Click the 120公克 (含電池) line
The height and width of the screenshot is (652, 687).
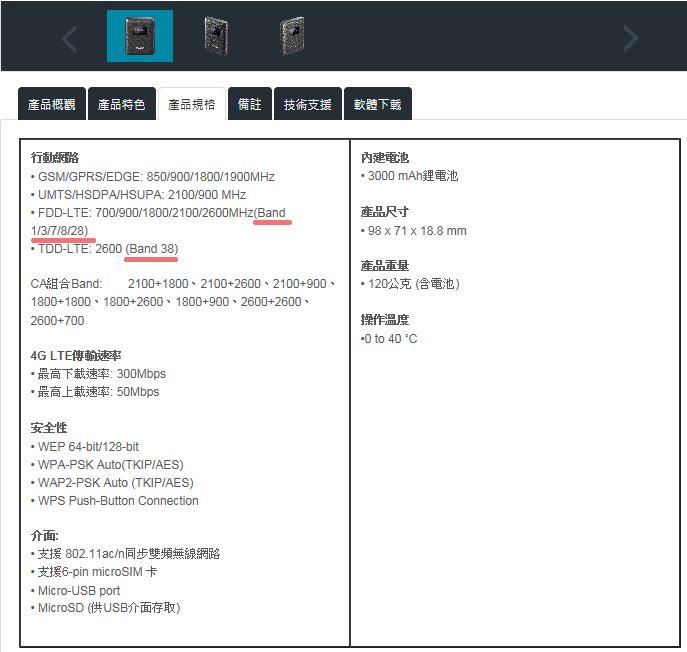(x=410, y=283)
